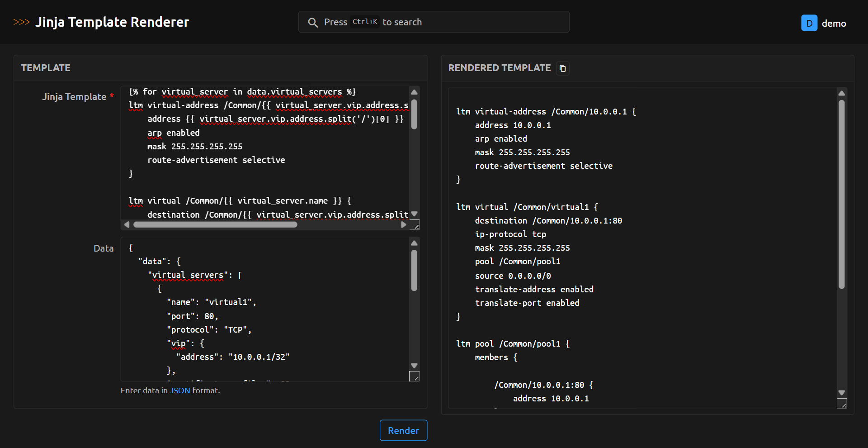Click the Data box resize handle

pyautogui.click(x=414, y=377)
